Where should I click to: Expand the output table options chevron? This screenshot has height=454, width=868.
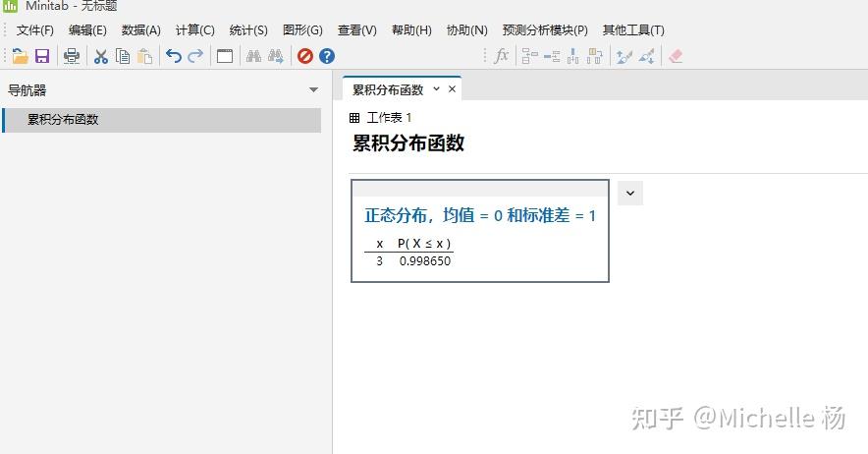click(x=630, y=193)
